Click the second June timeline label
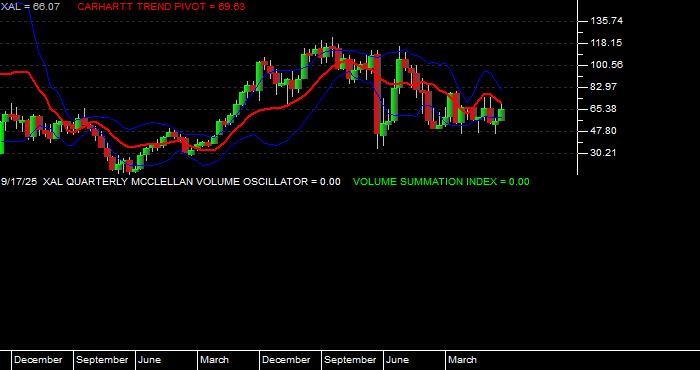Viewport: 700px width, 370px height. point(397,360)
